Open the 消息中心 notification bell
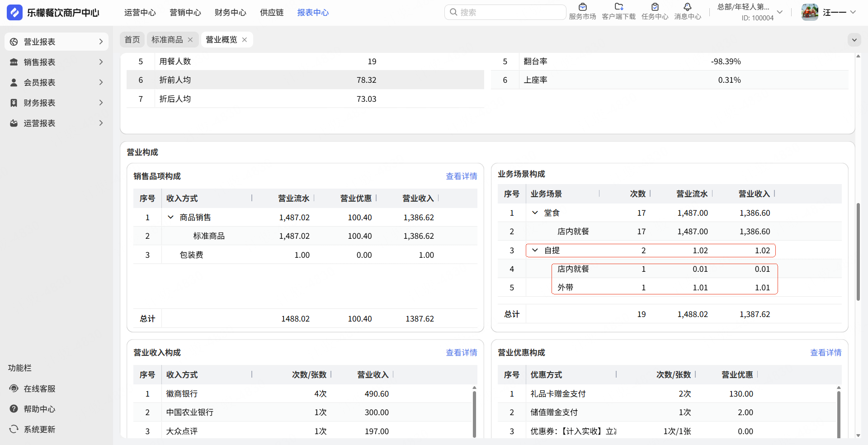Screen dimensions: 868x445 point(687,7)
